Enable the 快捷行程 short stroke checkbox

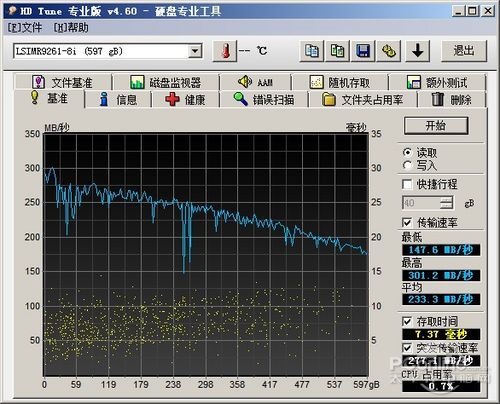pyautogui.click(x=407, y=184)
